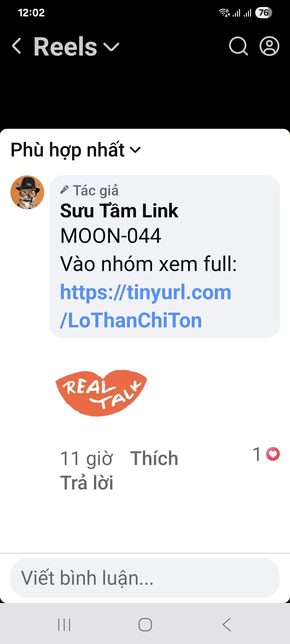Open Sưu Tầm Link author name
Screen dimensions: 290x644
click(x=119, y=211)
